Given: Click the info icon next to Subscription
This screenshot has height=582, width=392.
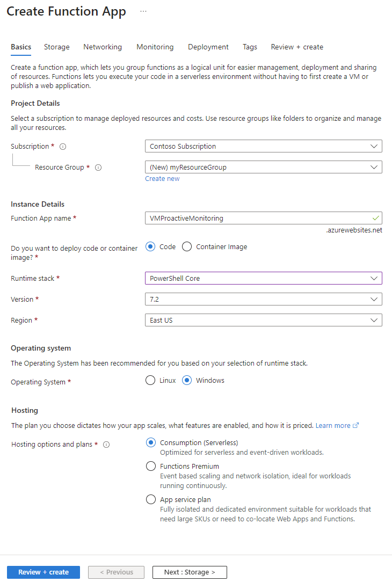Looking at the screenshot, I should pos(63,146).
